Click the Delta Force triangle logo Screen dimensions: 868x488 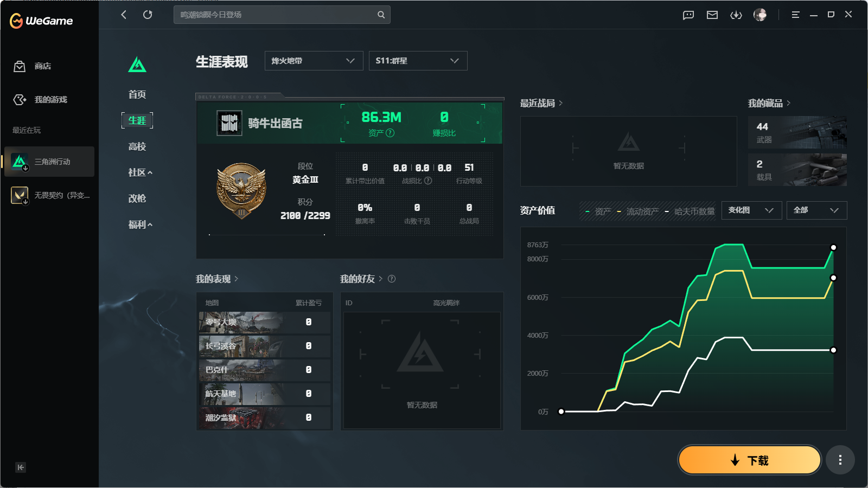pyautogui.click(x=137, y=65)
